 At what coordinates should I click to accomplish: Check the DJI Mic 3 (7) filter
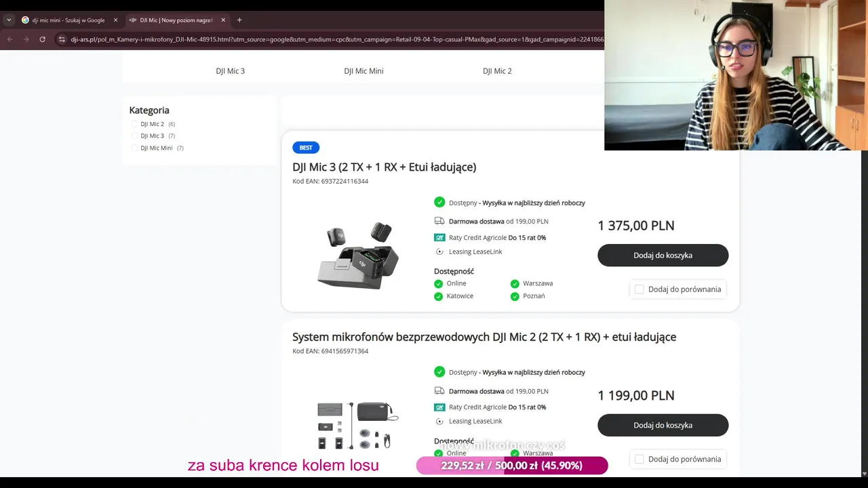pos(134,136)
